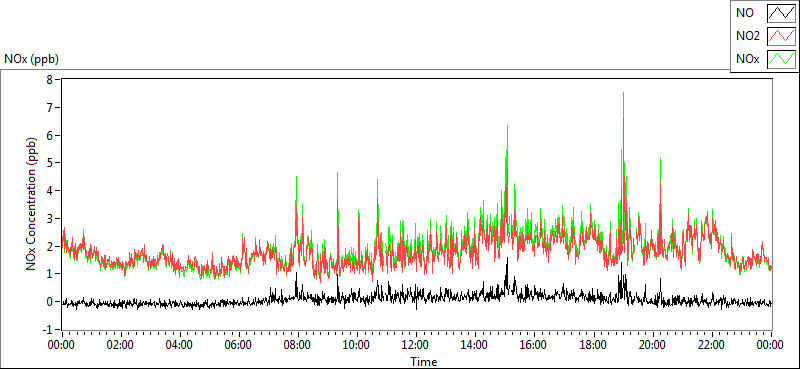Click the 12:00 time tick label
The height and width of the screenshot is (369, 800).
416,345
